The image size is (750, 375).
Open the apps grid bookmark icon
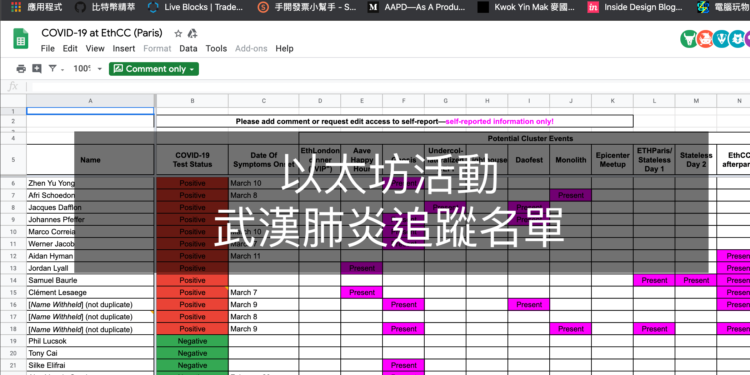point(16,7)
